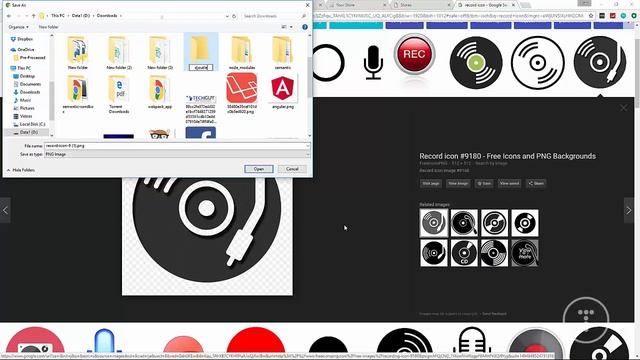The height and width of the screenshot is (360, 640).
Task: Open the Save as type dropdown
Action: click(x=176, y=154)
